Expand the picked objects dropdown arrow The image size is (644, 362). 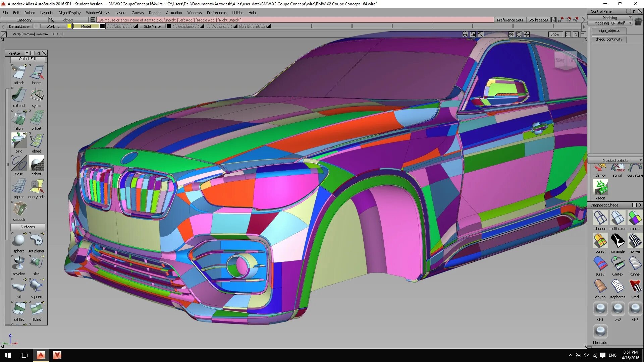coord(640,160)
